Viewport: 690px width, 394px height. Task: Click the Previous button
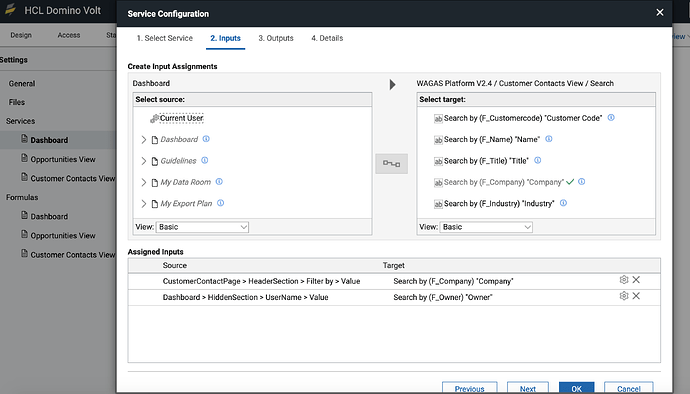[x=470, y=388]
